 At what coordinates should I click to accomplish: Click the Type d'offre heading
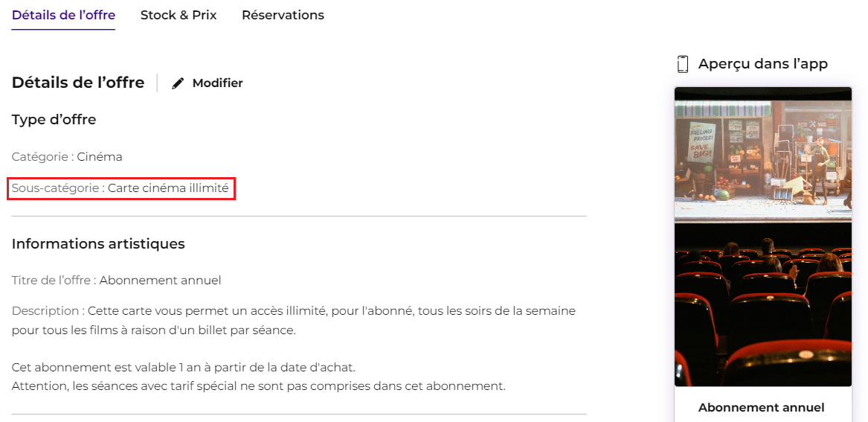coord(54,120)
